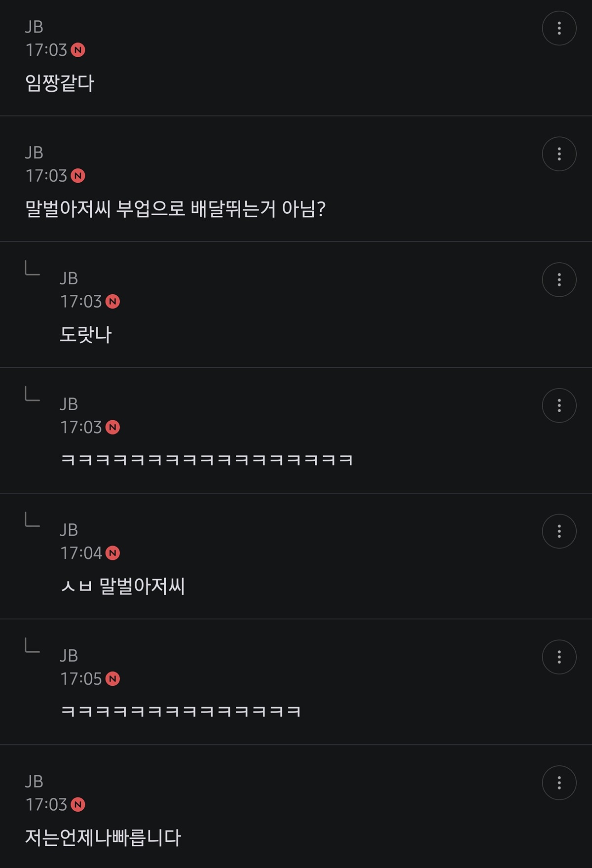Tap comment text '말벌아저씨 부업으로 배달뛰는거 아님?'

pyautogui.click(x=175, y=209)
